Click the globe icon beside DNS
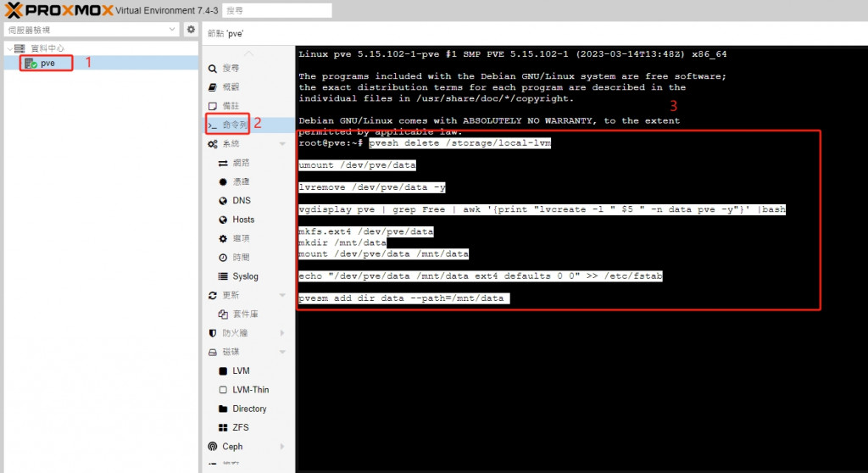The image size is (868, 473). pos(223,201)
